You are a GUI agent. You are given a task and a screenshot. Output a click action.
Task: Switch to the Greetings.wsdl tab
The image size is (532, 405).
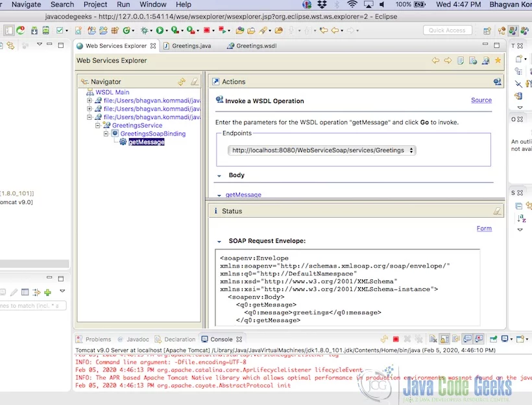252,46
